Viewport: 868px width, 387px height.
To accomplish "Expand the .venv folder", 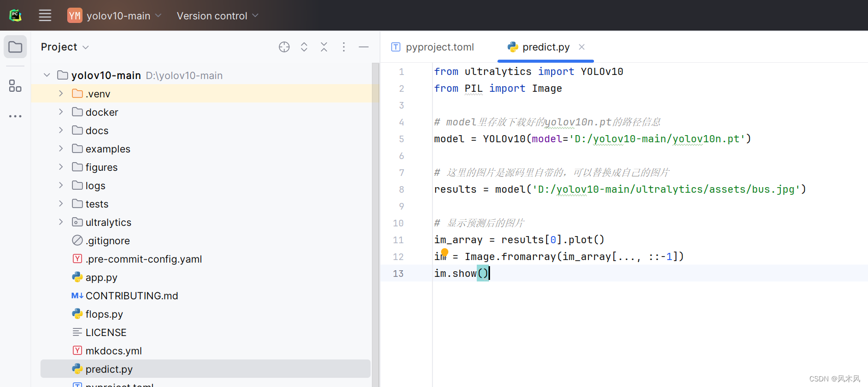I will [x=61, y=94].
